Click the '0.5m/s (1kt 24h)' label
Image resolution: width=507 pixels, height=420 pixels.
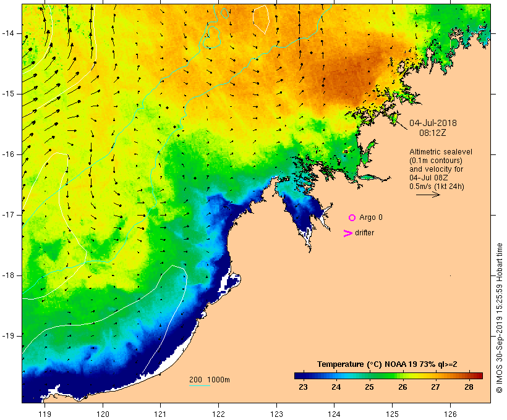pyautogui.click(x=437, y=187)
